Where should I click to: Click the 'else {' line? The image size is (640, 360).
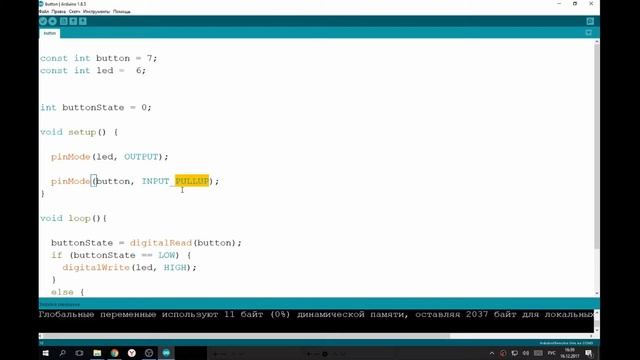pyautogui.click(x=67, y=292)
